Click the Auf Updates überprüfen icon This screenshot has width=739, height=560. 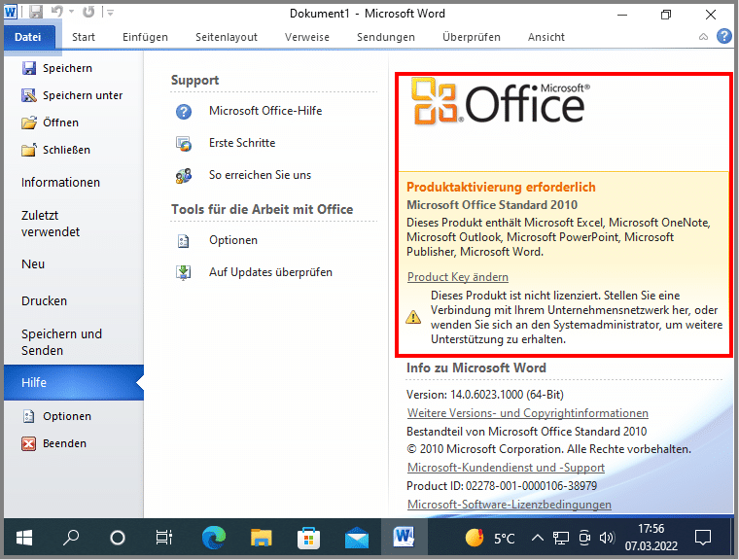tap(184, 272)
